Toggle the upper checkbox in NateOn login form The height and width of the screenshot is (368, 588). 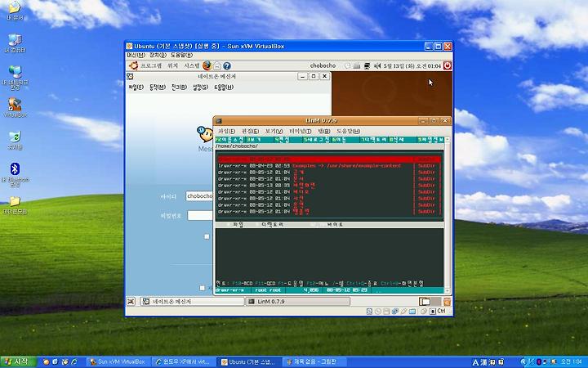(x=207, y=236)
